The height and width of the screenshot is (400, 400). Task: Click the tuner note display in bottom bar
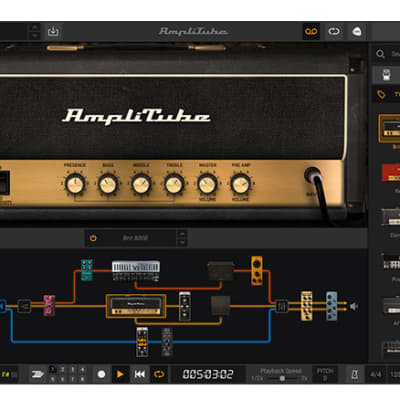tap(9, 374)
